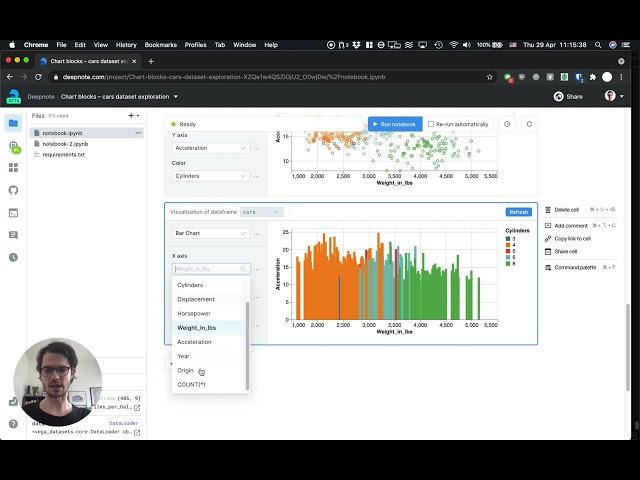Open the environment settings sidebar icon
Viewport: 640px width, 480px height.
(13, 146)
